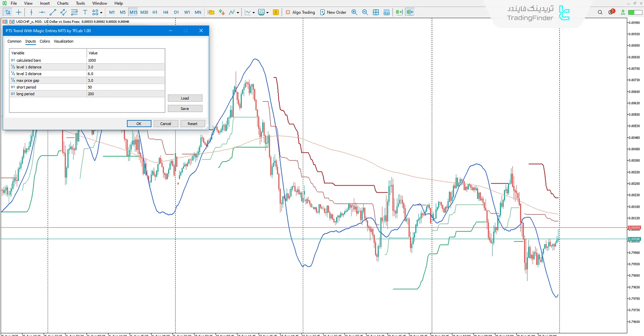Image resolution: width=644 pixels, height=336 pixels.
Task: Toggle the chart shift button
Action: click(x=410, y=12)
